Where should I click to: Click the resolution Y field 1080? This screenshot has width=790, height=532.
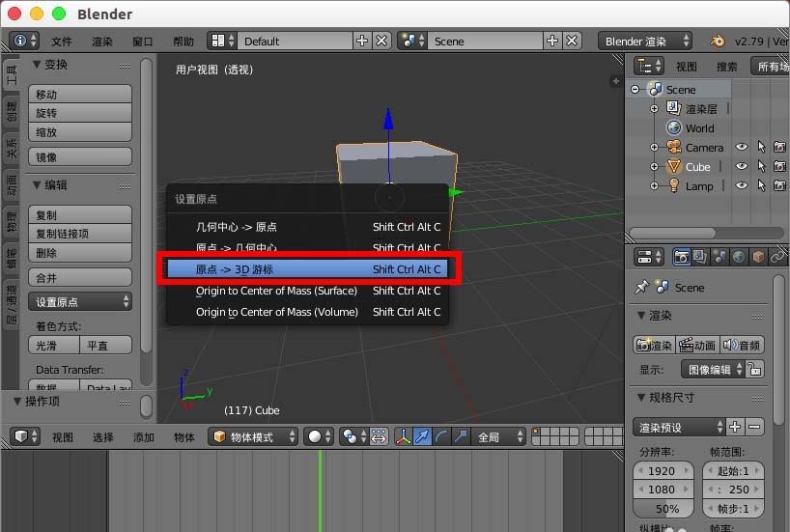663,490
